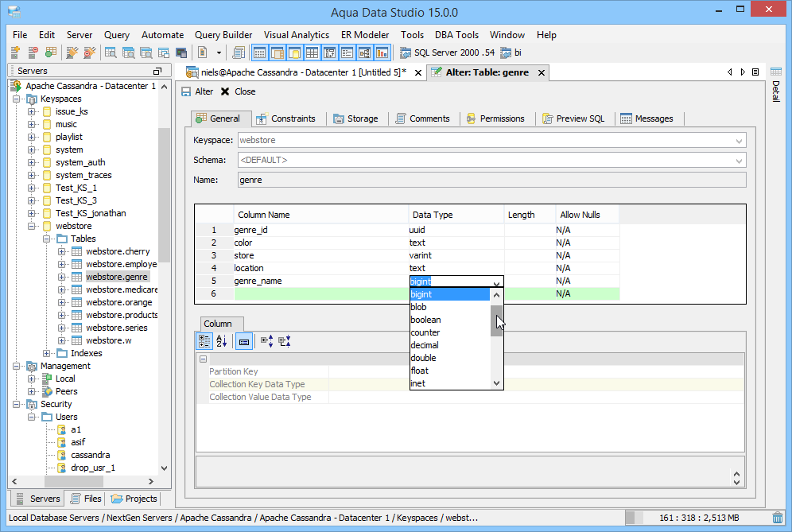Open the Permissions tab
The height and width of the screenshot is (532, 792).
click(x=495, y=118)
